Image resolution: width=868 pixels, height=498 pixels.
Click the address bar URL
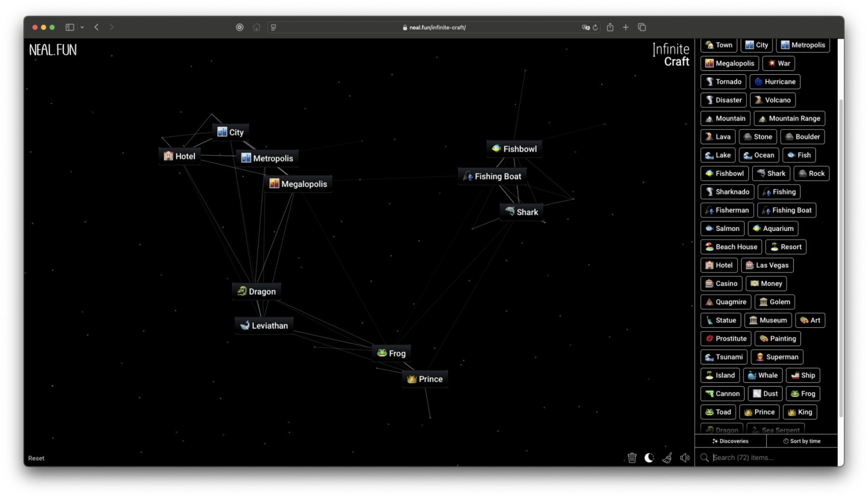[x=437, y=27]
